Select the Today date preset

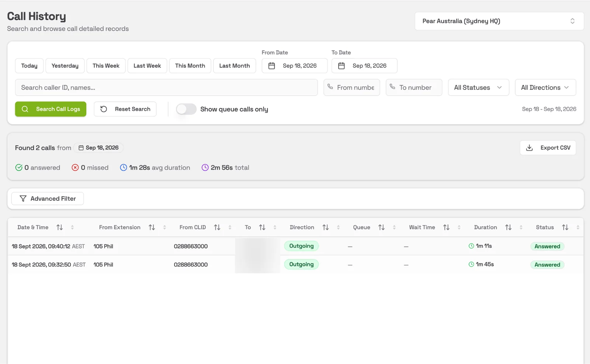29,66
